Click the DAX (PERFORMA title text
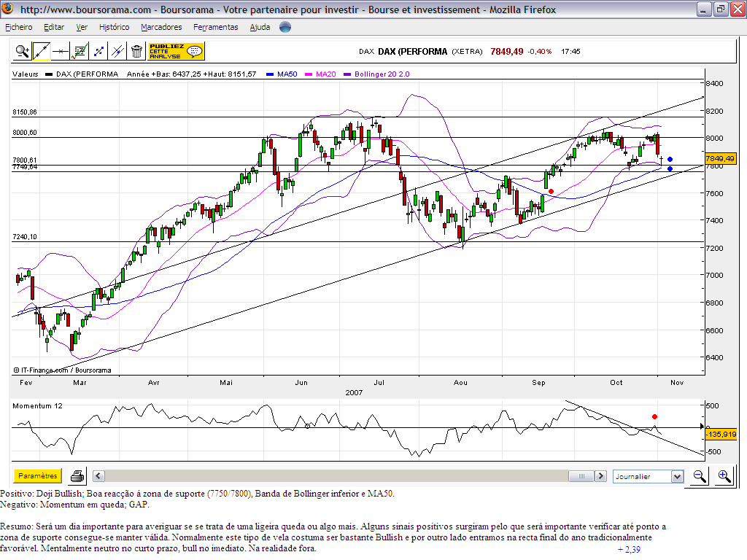 pyautogui.click(x=413, y=52)
